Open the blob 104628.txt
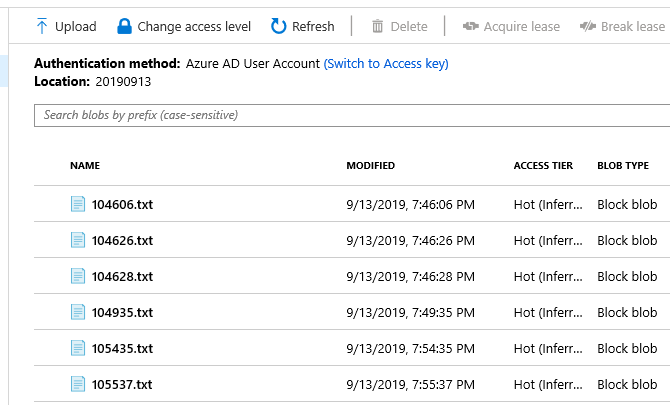The width and height of the screenshot is (670, 405). click(x=122, y=276)
